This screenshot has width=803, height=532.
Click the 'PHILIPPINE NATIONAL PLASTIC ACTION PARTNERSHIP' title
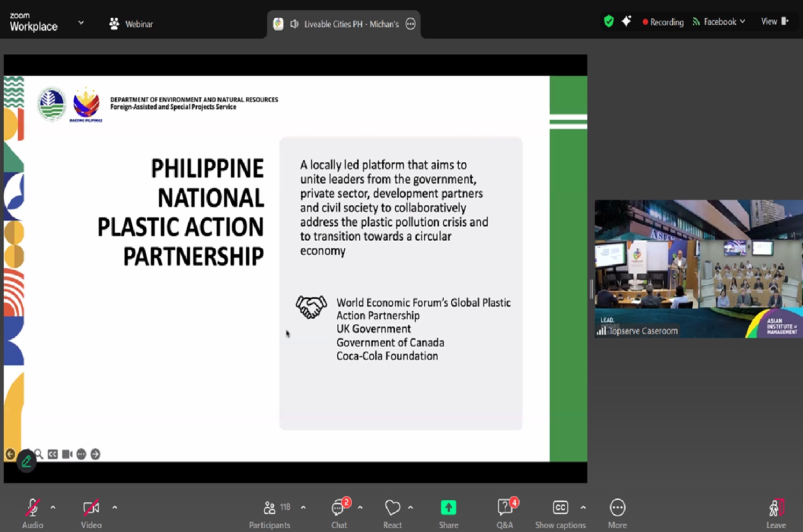pyautogui.click(x=181, y=212)
